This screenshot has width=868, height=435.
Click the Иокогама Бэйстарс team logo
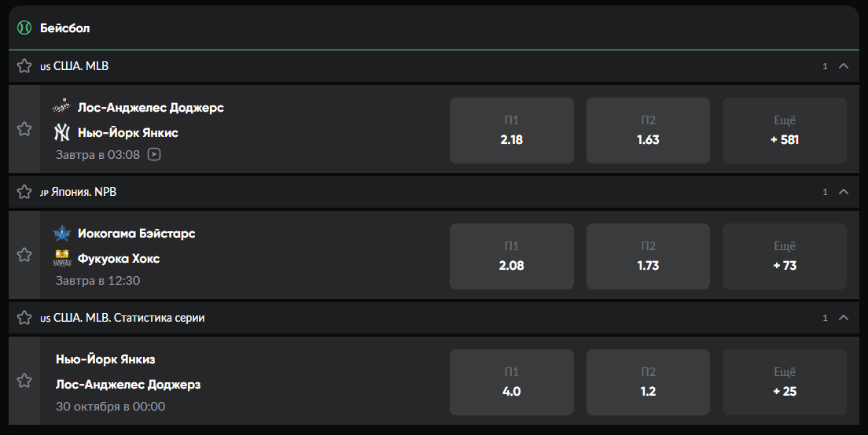point(61,233)
